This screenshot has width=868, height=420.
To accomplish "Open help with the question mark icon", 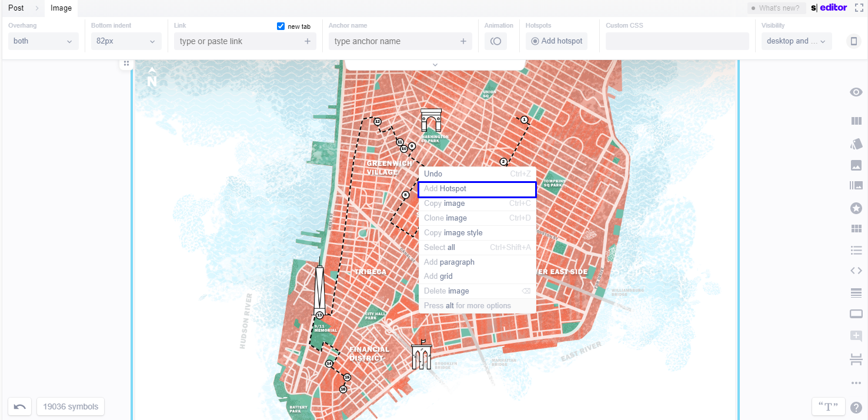I will (856, 407).
